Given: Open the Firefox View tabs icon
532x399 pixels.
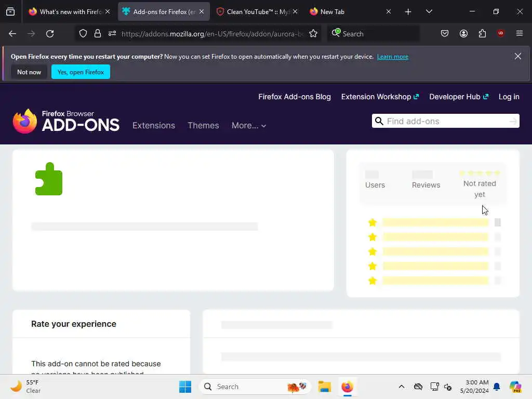Looking at the screenshot, I should tap(10, 11).
